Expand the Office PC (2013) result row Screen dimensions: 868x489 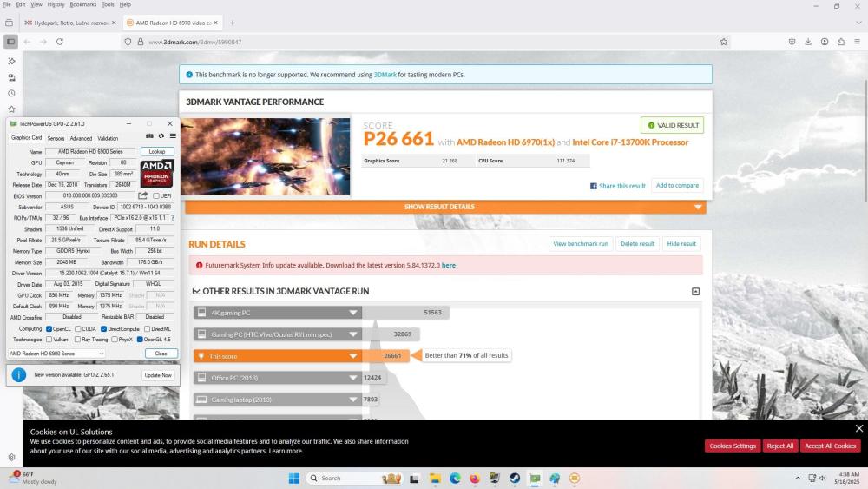click(x=278, y=378)
